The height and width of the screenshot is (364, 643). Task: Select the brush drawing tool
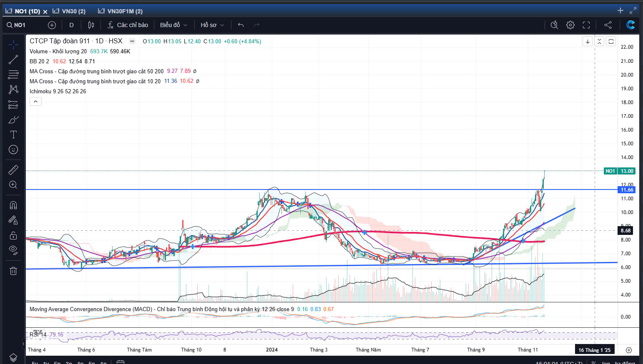coord(13,120)
